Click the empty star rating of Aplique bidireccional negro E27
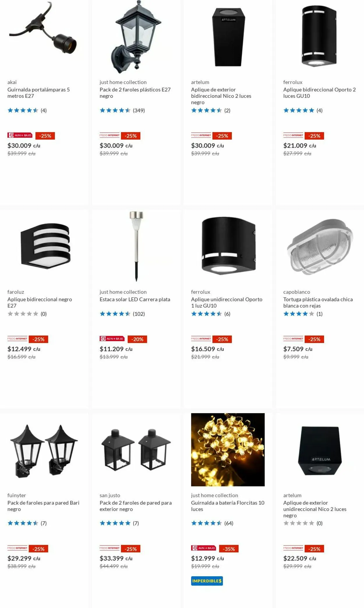 point(23,314)
